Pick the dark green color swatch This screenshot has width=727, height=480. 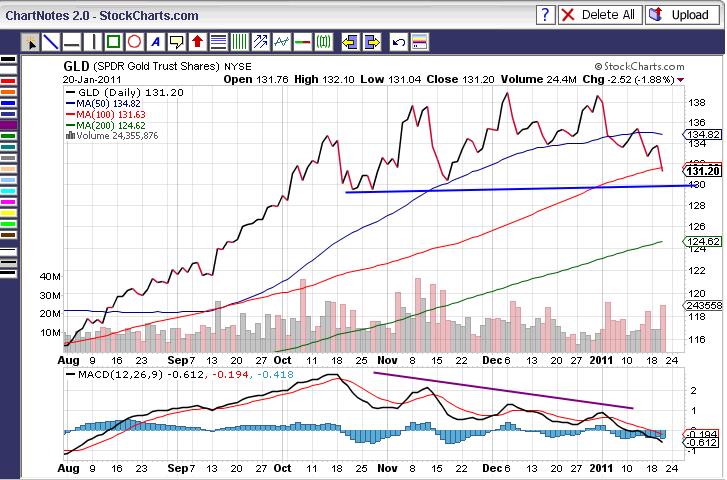pos(9,136)
